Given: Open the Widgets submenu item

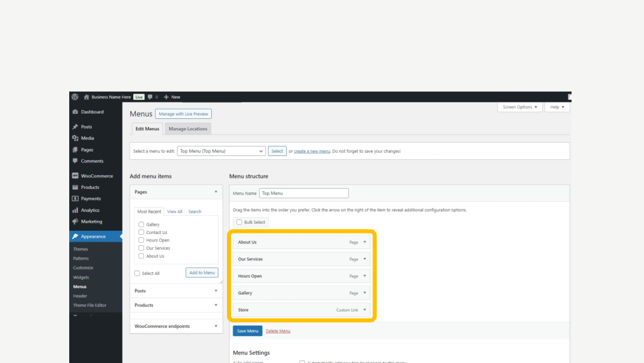Looking at the screenshot, I should click(x=81, y=277).
